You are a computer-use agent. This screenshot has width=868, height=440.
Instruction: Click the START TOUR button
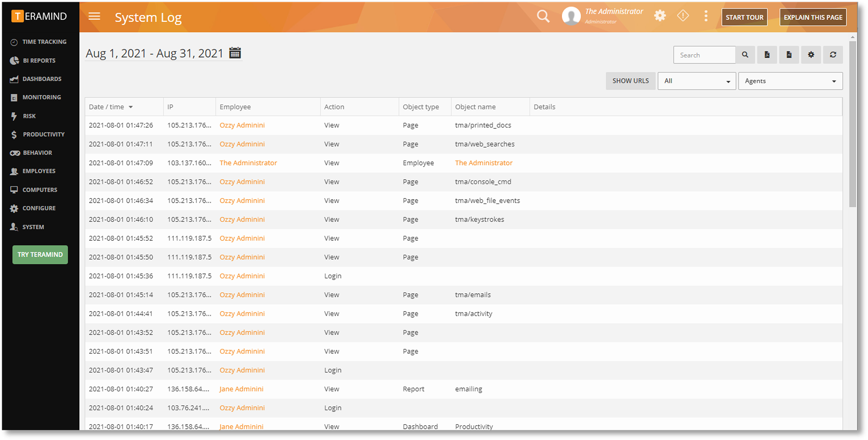(x=744, y=17)
